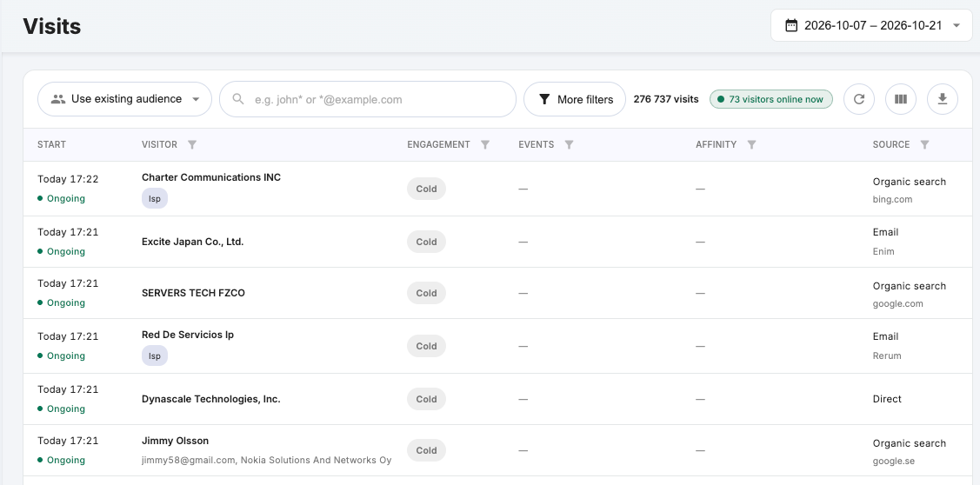Open Jimmy Olsson visitor
980x485 pixels.
(175, 442)
